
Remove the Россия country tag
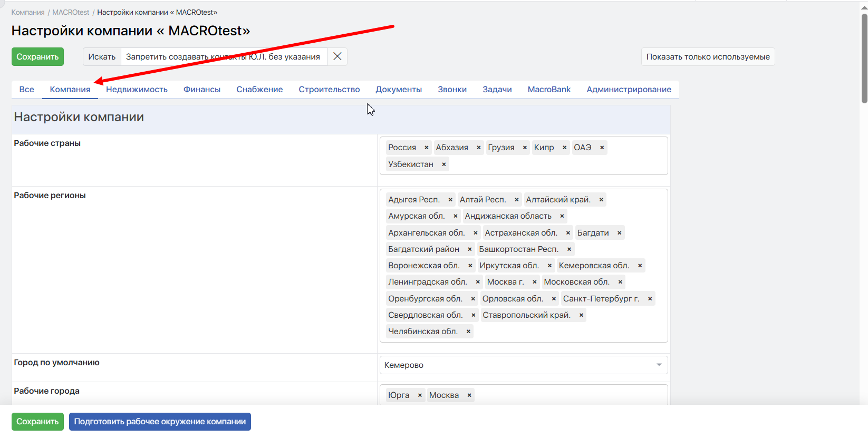(426, 148)
